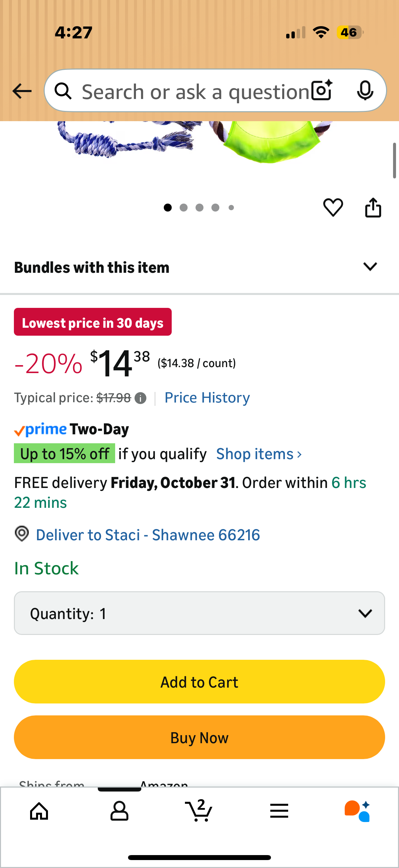Viewport: 399px width, 868px height.
Task: View the shopping cart with 2 items
Action: (x=199, y=811)
